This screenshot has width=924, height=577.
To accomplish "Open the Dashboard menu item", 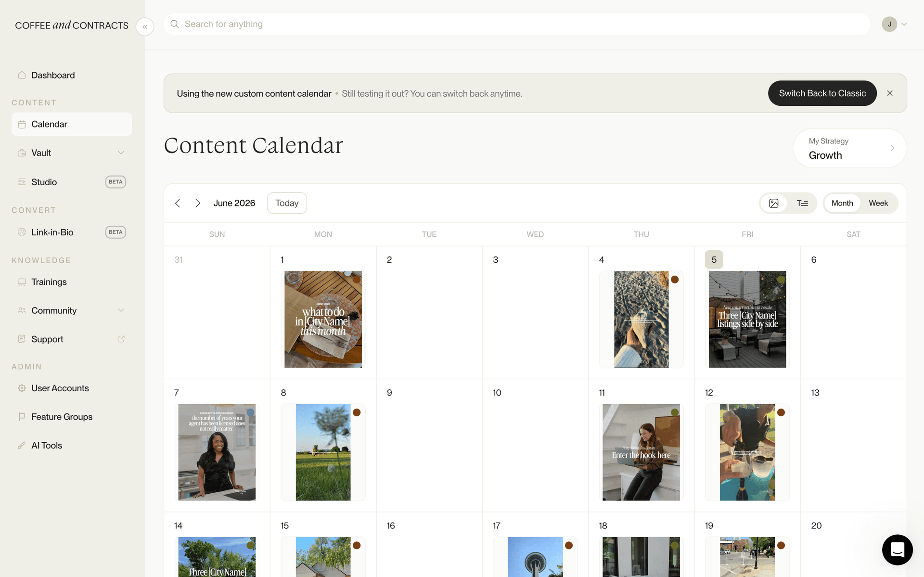I will click(72, 75).
